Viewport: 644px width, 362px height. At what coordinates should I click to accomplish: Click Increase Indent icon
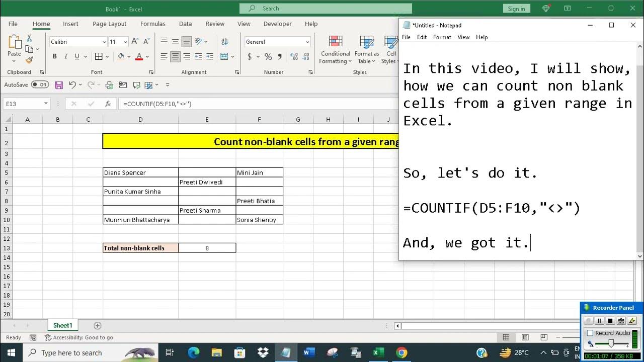coord(210,56)
